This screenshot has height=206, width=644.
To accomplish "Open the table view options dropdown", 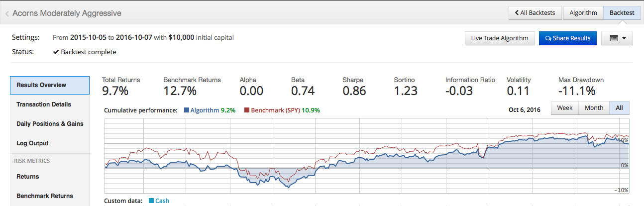I will 617,38.
